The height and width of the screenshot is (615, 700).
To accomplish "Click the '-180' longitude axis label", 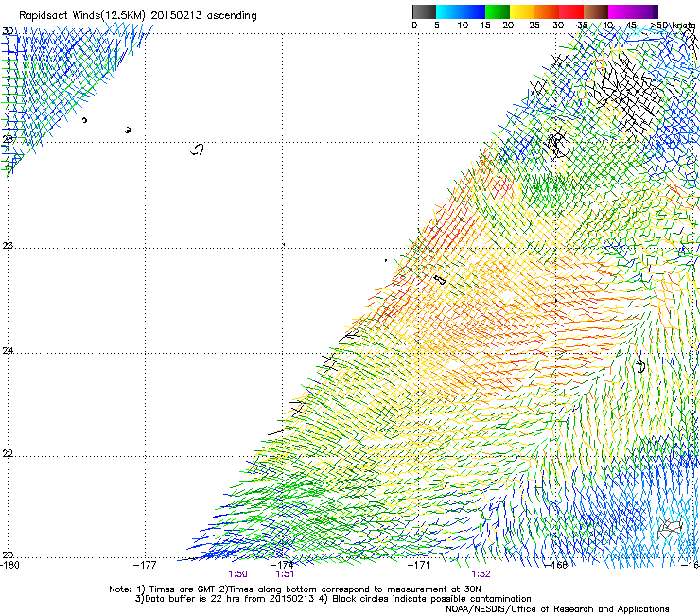I will point(9,565).
